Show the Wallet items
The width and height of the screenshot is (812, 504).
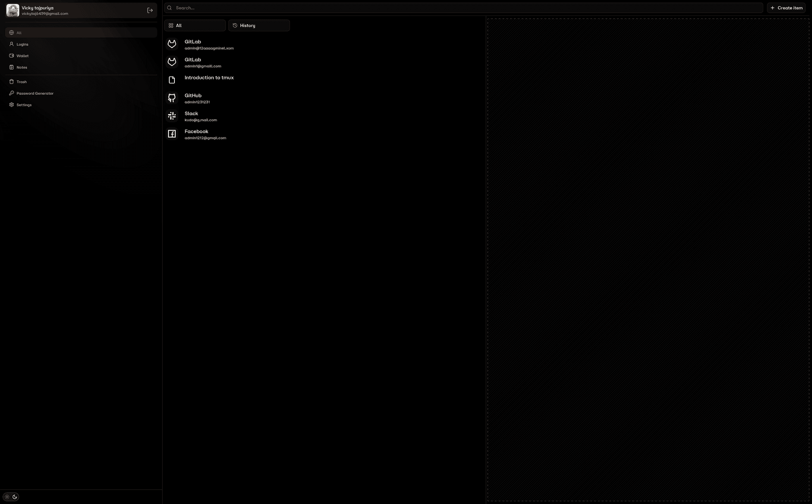pos(22,56)
